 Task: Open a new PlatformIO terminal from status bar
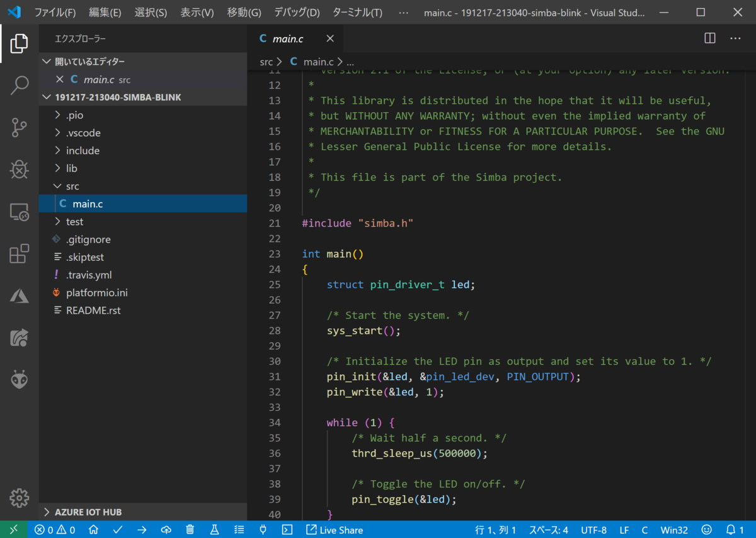(287, 530)
